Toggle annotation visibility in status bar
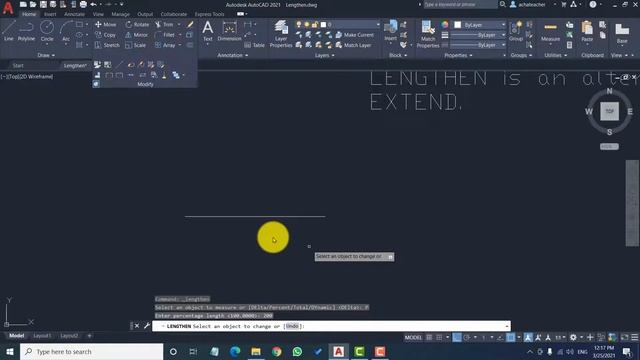 [528, 337]
